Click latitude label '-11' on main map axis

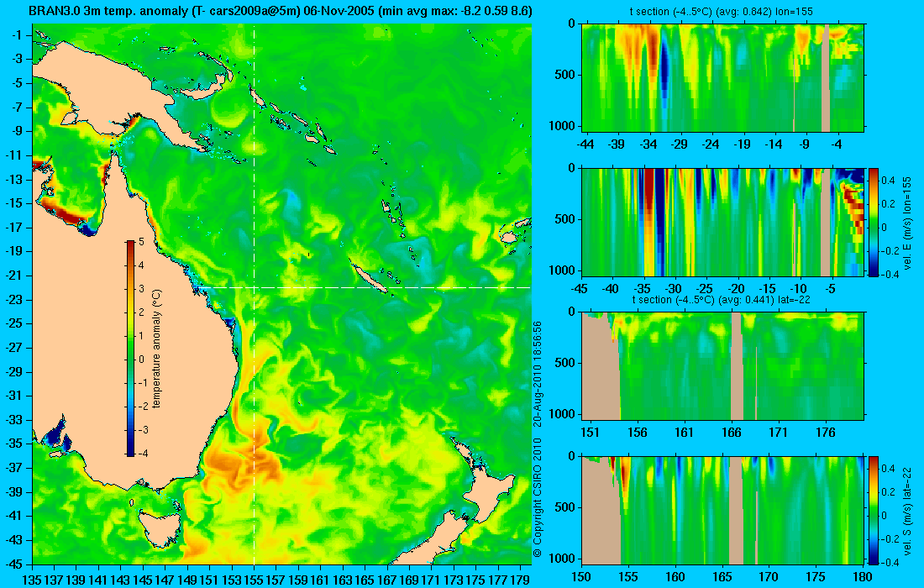click(13, 155)
